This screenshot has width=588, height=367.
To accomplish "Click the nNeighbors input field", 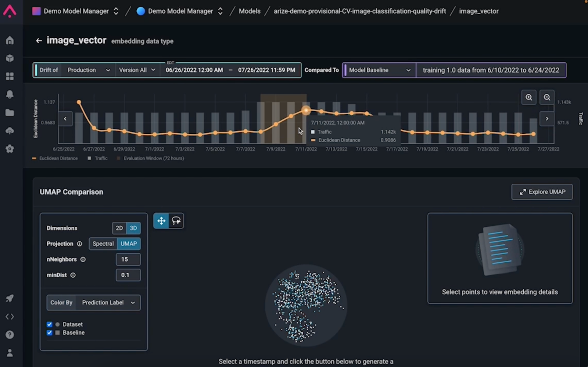I will point(128,259).
